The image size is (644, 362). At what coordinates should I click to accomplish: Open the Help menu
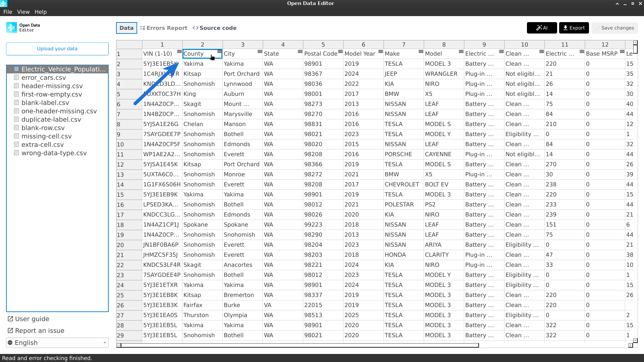41,12
